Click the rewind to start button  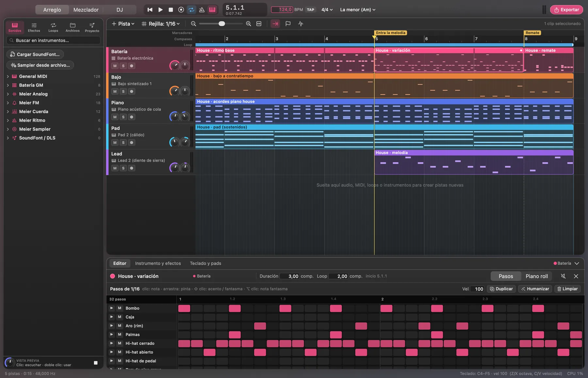click(x=150, y=10)
